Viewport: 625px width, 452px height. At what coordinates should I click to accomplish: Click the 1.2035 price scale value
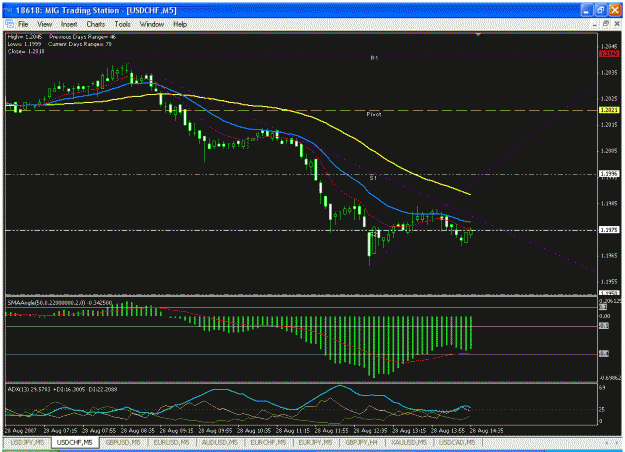click(609, 73)
